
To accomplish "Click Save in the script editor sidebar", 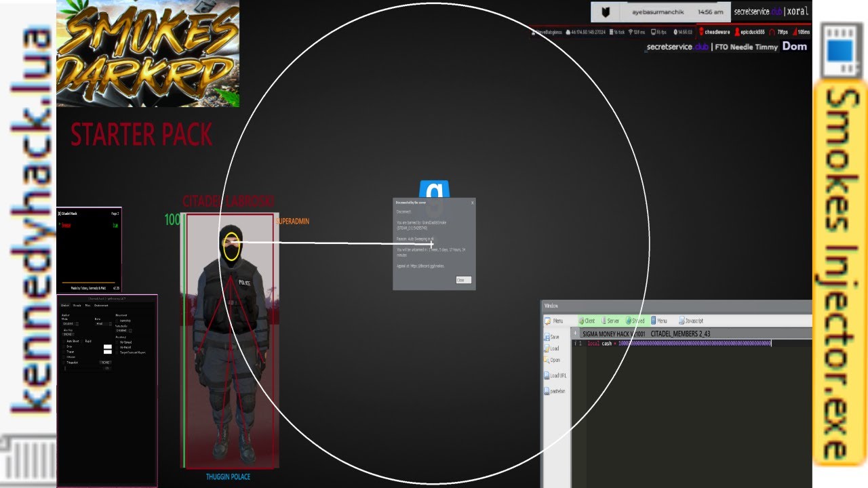I will (551, 337).
